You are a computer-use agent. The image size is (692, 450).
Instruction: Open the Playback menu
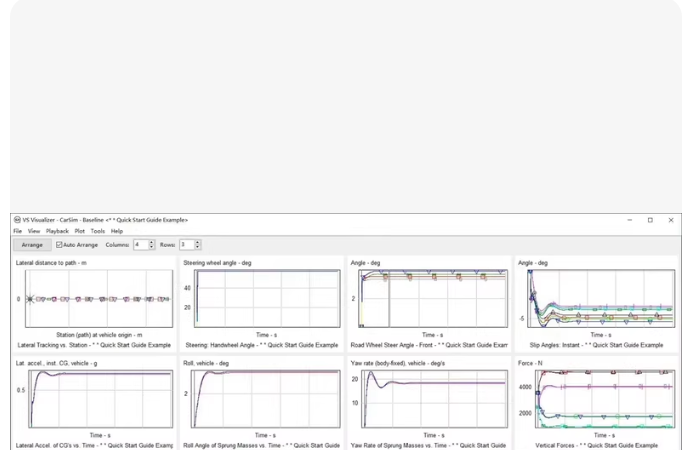57,231
